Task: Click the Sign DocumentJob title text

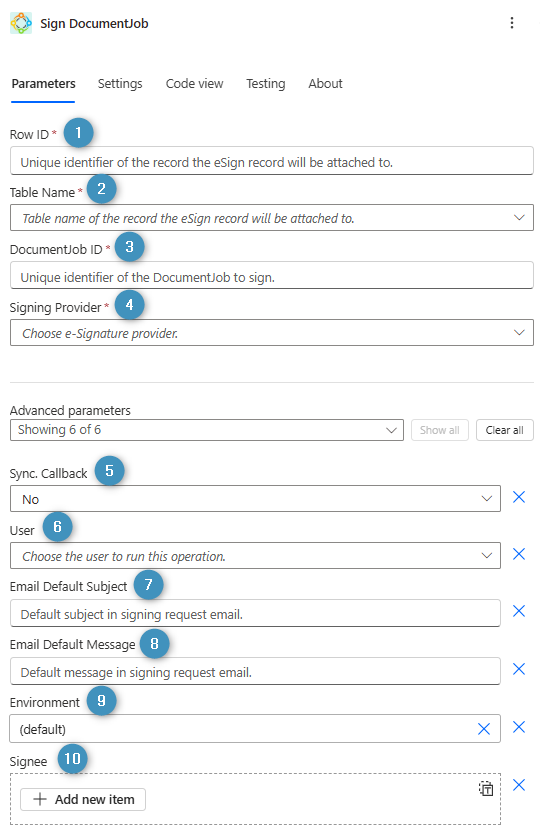Action: [94, 24]
